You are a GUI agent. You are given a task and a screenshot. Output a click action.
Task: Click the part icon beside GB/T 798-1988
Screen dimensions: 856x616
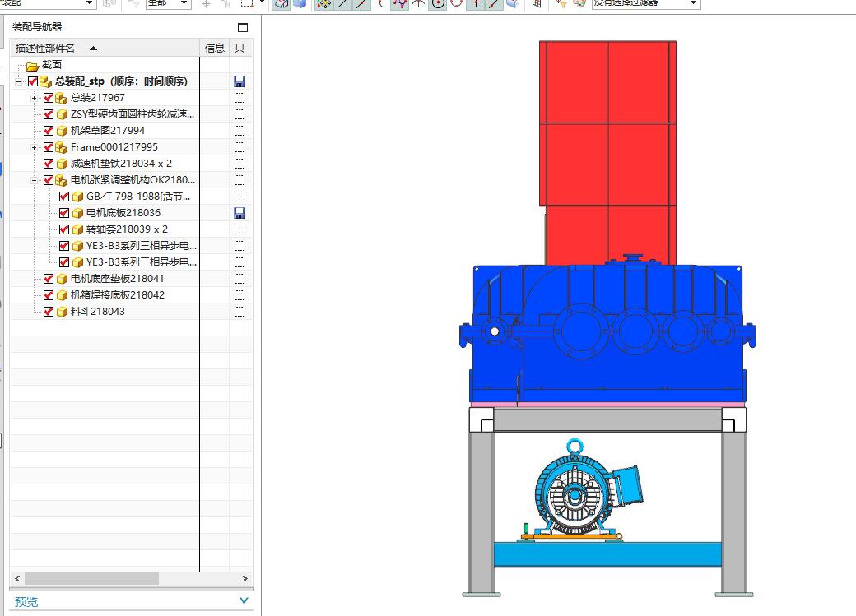(x=77, y=197)
